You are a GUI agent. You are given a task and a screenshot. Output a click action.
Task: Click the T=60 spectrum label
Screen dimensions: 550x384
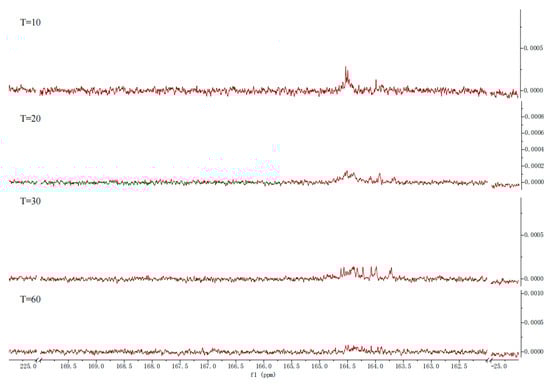31,299
